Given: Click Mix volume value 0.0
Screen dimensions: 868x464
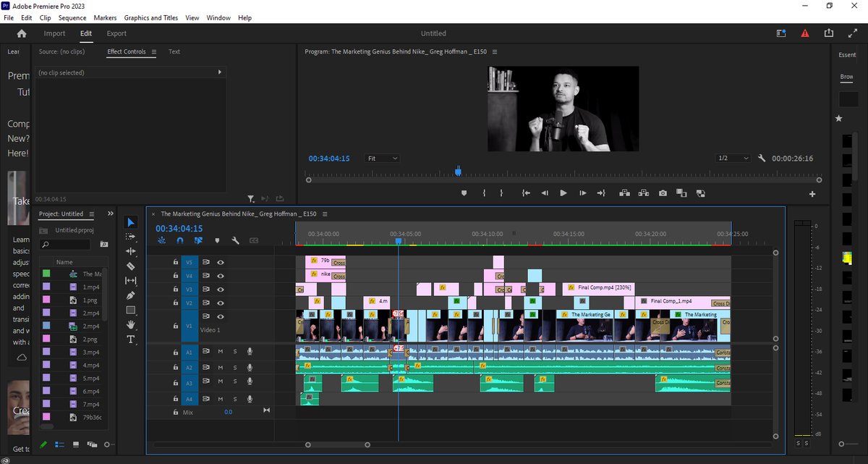Looking at the screenshot, I should tap(228, 412).
